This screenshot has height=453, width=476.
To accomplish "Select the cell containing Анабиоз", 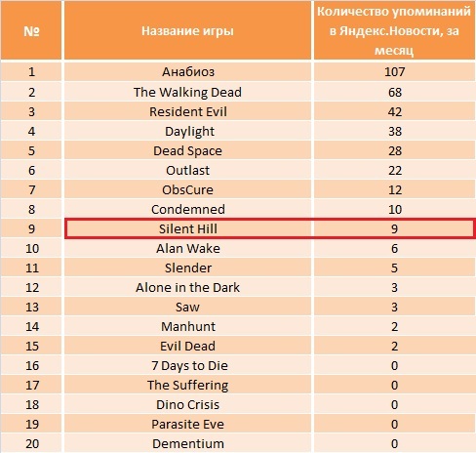I will pyautogui.click(x=187, y=71).
